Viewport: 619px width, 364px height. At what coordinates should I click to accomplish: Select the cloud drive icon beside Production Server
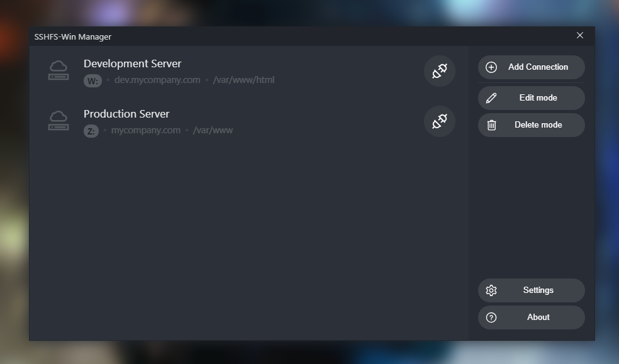pos(59,120)
